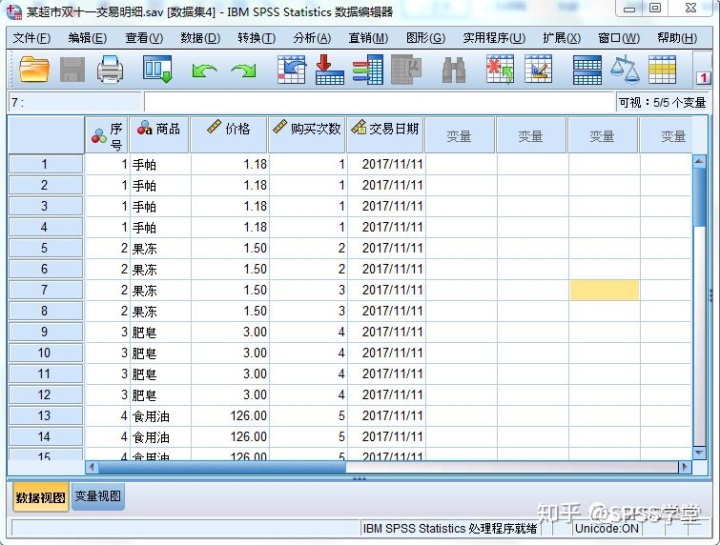This screenshot has height=545, width=720.
Task: Click price 1.50 in row 6
Action: (229, 269)
